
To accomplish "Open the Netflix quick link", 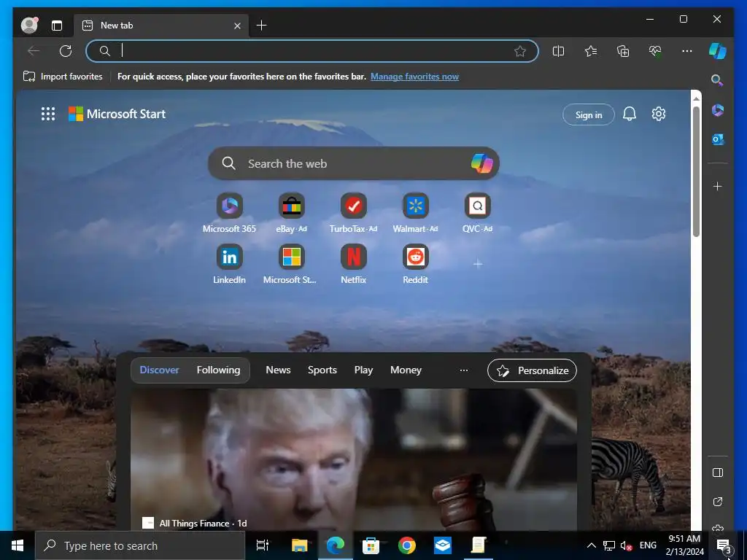I will (354, 264).
